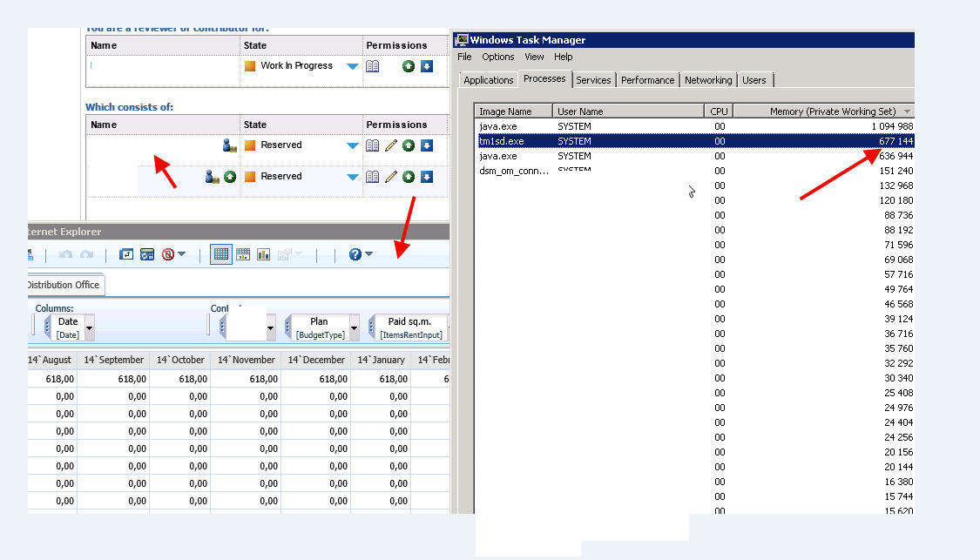
Task: Click blue down-arrow icon in Work In Progress row
Action: click(427, 66)
